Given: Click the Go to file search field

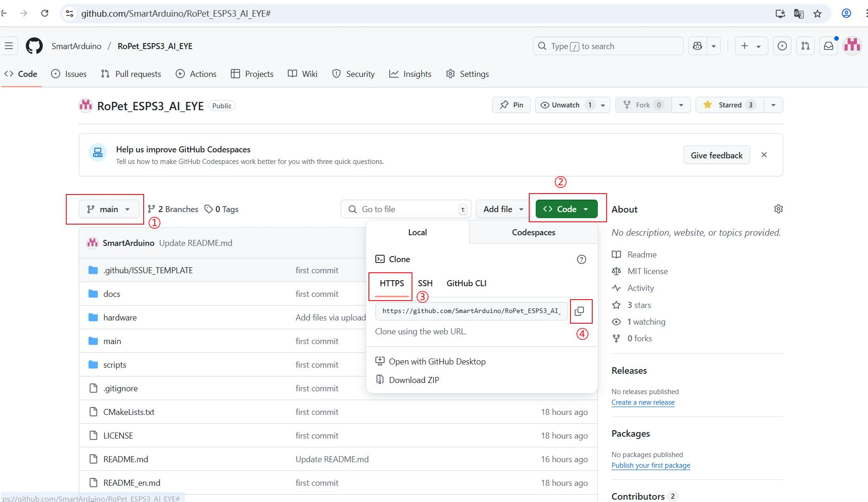Looking at the screenshot, I should (406, 209).
